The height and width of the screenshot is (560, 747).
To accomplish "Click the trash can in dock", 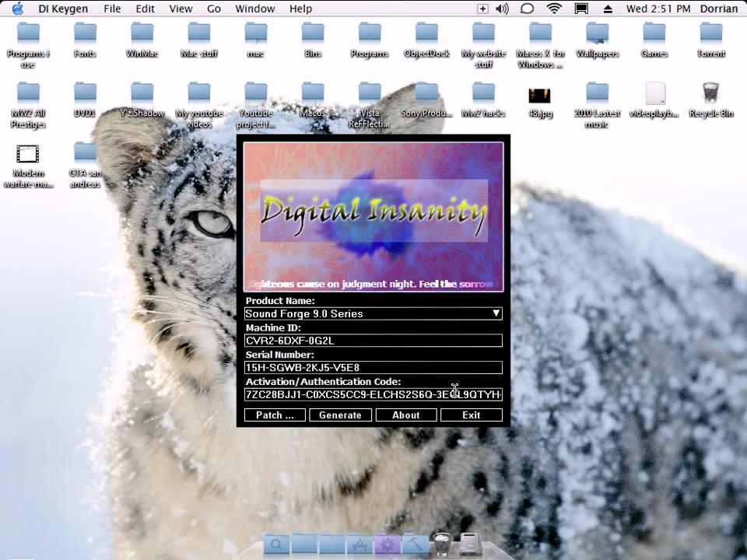I will pyautogui.click(x=442, y=544).
